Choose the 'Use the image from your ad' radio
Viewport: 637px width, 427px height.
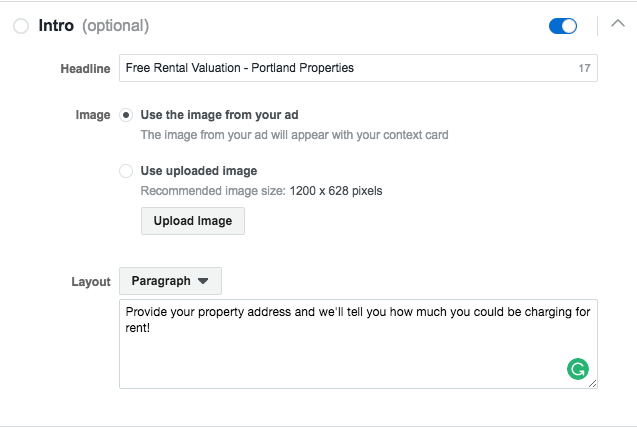tap(126, 115)
